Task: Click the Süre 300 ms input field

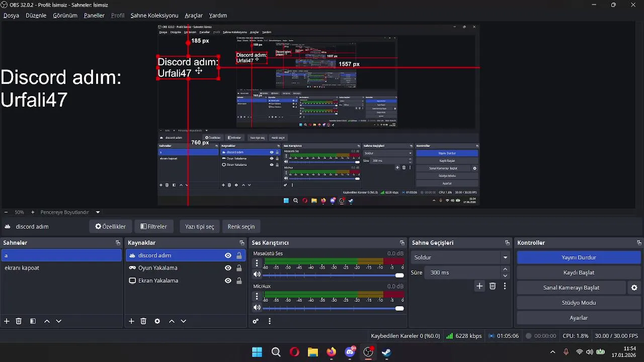Action: coord(463,273)
